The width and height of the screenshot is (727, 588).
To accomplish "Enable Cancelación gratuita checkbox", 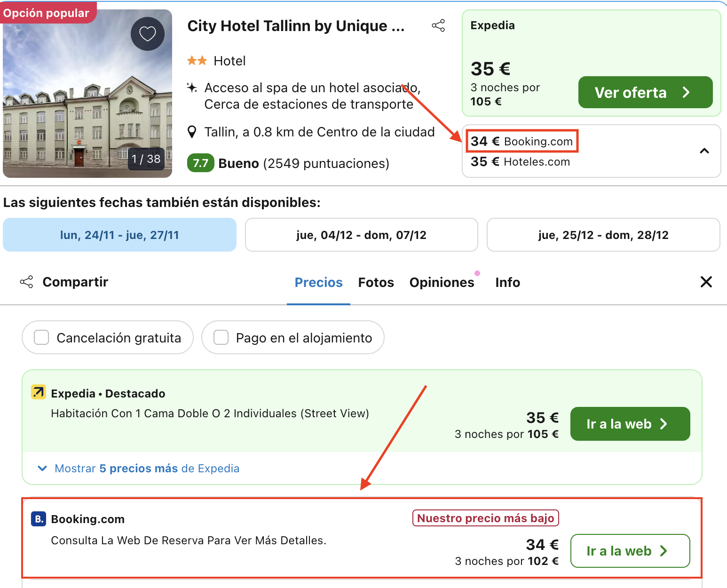I will tap(41, 338).
